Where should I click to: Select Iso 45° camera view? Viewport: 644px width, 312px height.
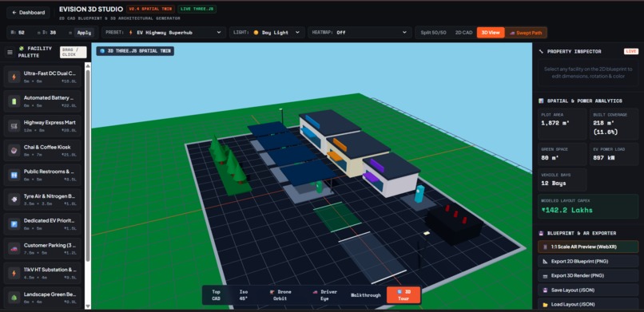tap(244, 295)
